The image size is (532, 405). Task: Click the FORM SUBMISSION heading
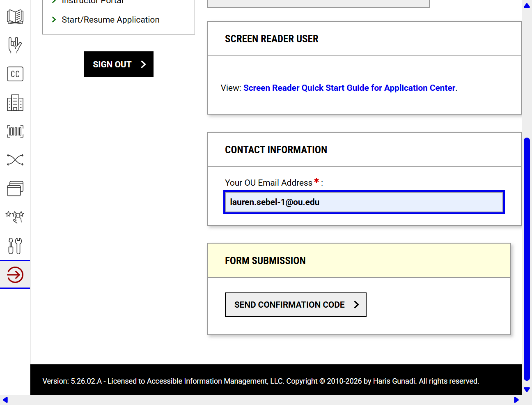click(265, 261)
